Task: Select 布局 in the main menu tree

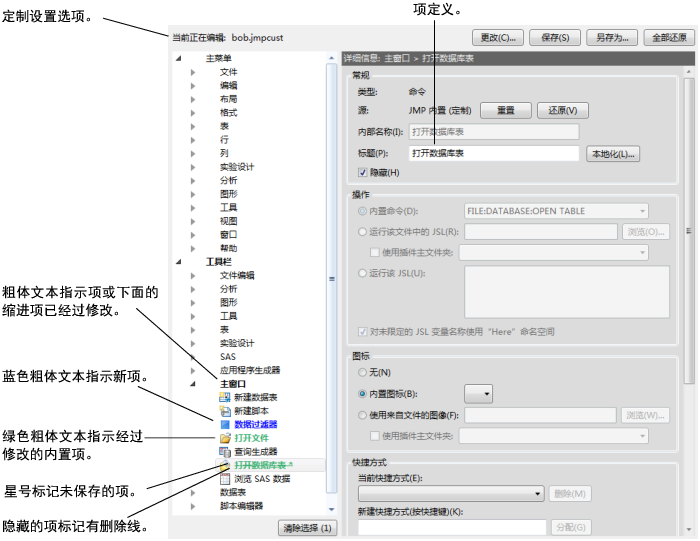Action: [x=228, y=99]
